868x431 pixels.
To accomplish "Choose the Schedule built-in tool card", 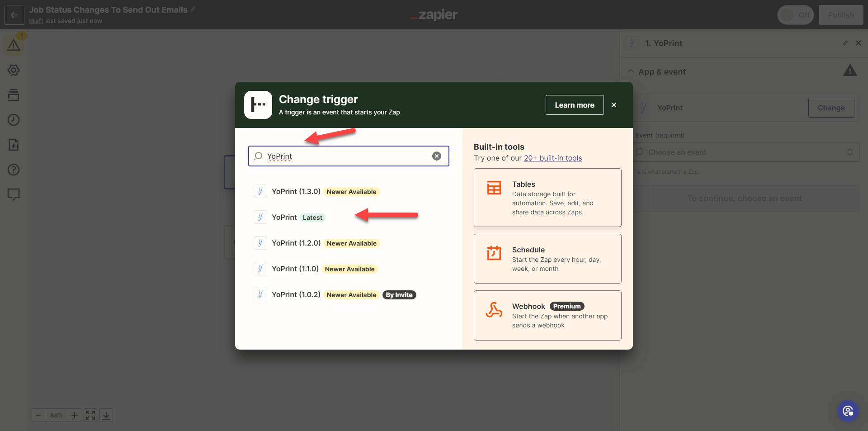I will [x=547, y=259].
